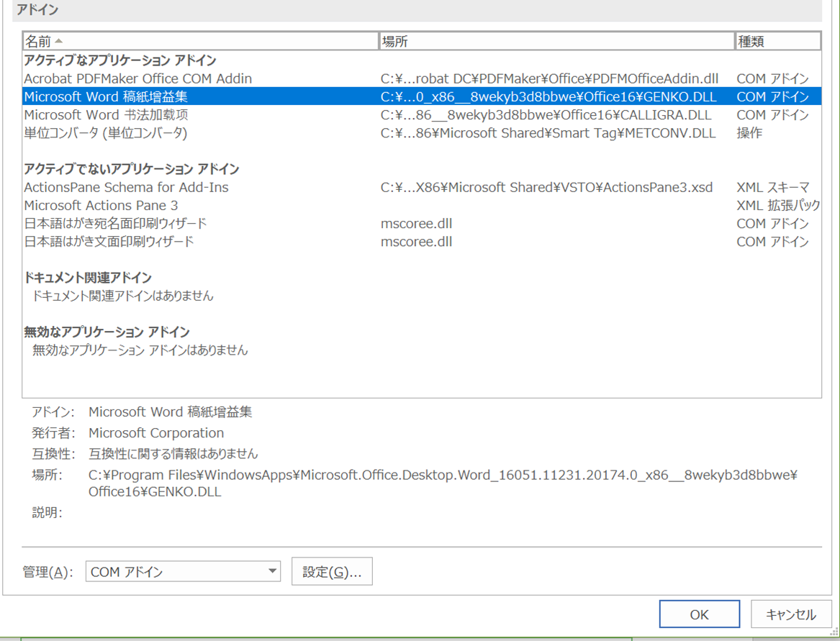Click the CALLIGRA.DLL location path

pyautogui.click(x=546, y=114)
